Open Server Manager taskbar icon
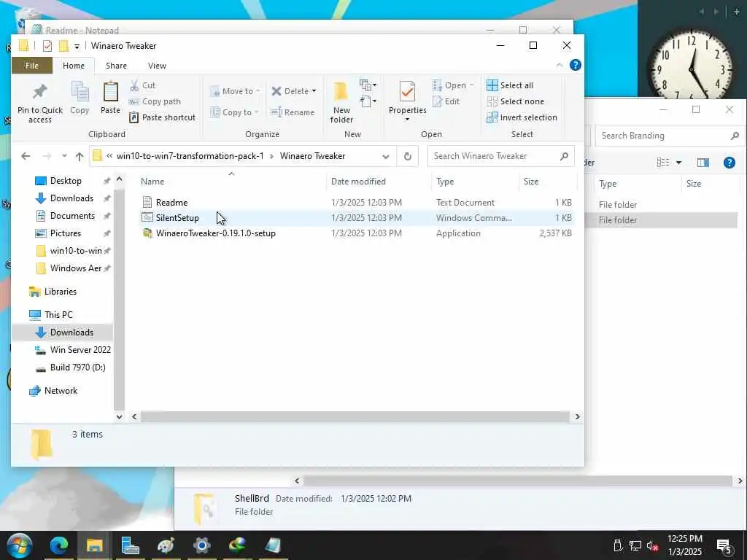This screenshot has height=560, width=747. click(x=130, y=545)
